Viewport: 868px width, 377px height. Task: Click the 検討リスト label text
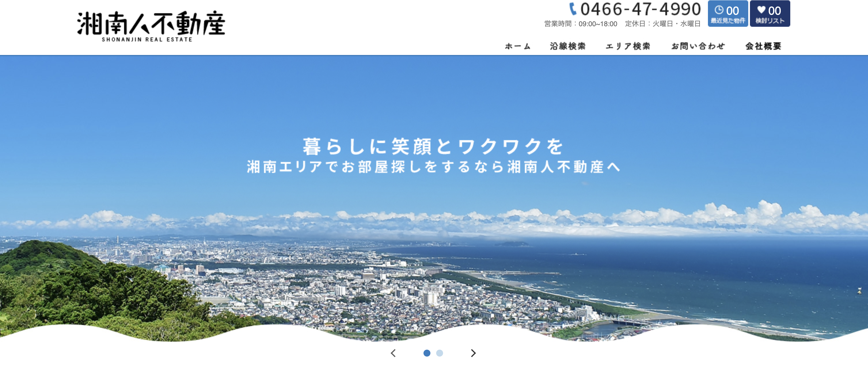[x=770, y=21]
